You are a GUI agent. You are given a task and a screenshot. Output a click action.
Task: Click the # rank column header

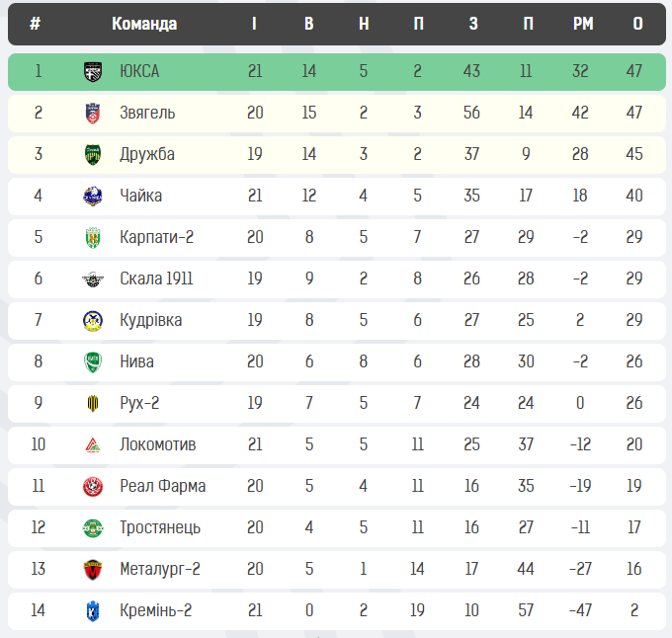tap(36, 24)
